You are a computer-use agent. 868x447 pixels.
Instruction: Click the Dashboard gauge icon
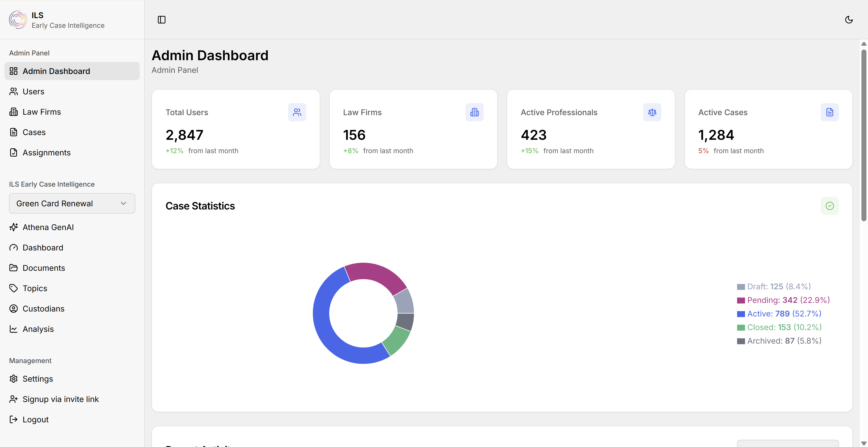click(x=14, y=247)
